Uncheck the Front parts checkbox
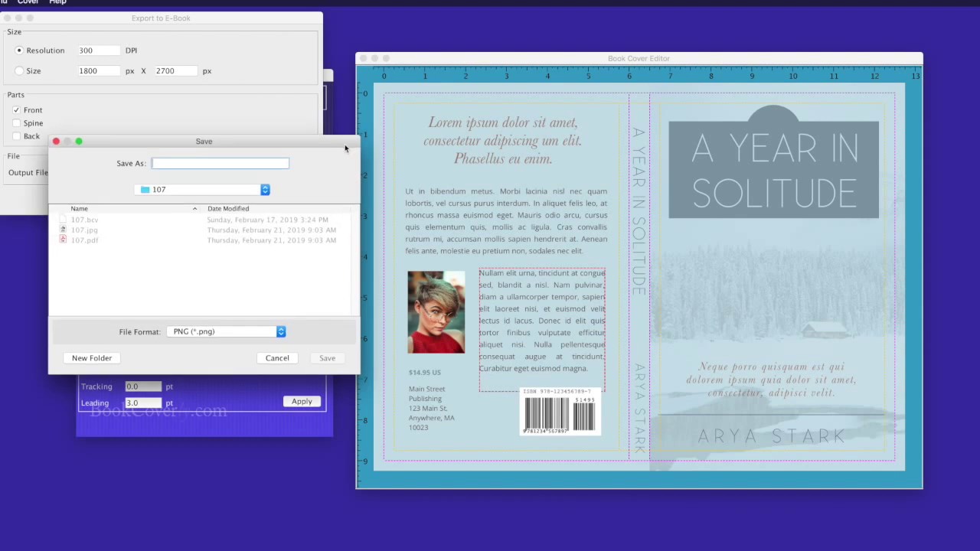Viewport: 980px width, 551px height. (x=16, y=110)
